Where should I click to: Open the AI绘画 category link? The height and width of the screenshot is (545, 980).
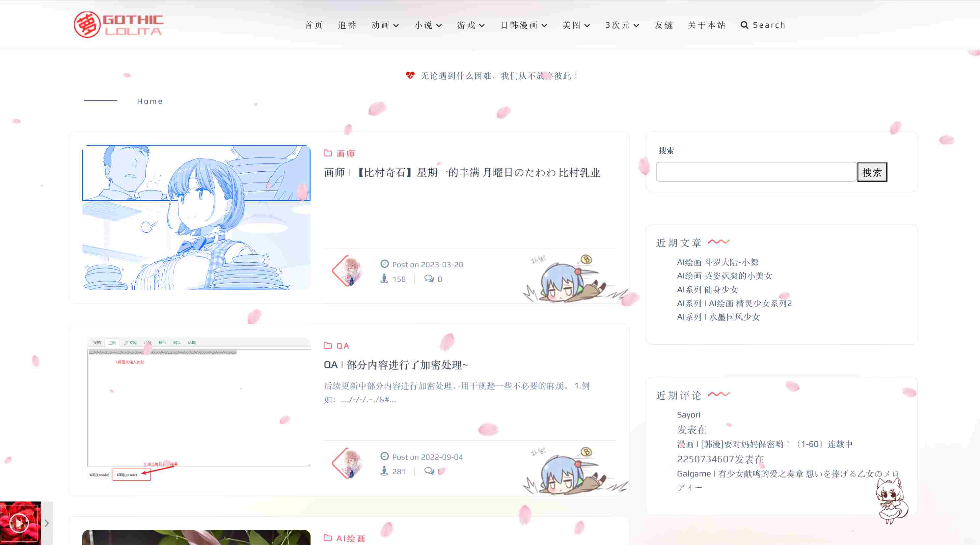351,538
